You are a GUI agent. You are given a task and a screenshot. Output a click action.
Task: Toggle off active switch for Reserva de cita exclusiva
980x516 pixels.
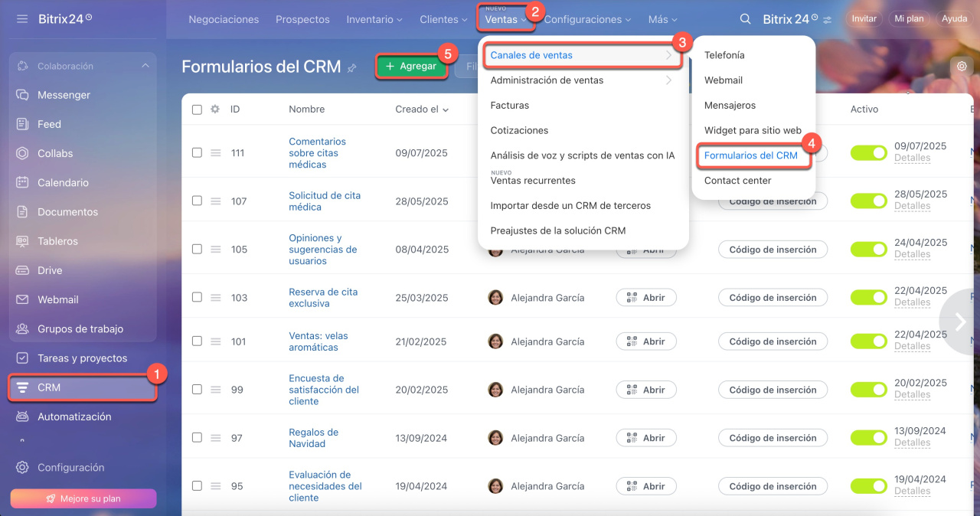pos(868,297)
